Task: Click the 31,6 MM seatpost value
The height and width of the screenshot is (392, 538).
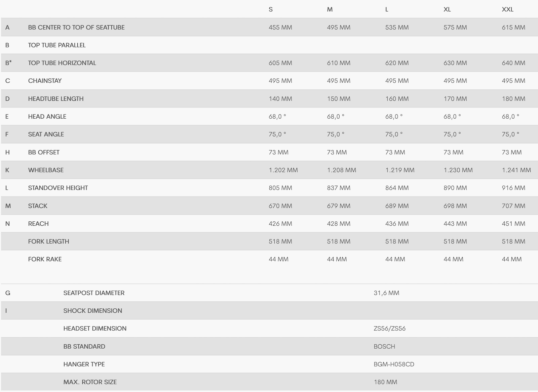Action: (386, 293)
